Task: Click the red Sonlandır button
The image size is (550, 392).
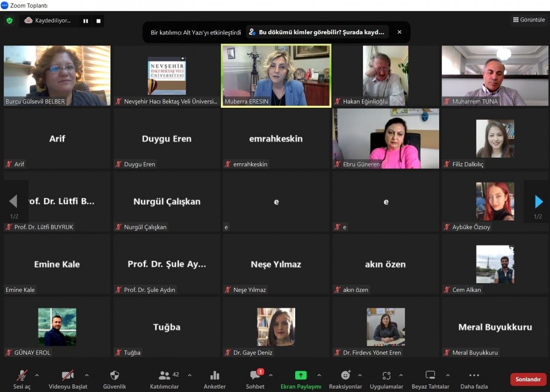Action: click(528, 379)
